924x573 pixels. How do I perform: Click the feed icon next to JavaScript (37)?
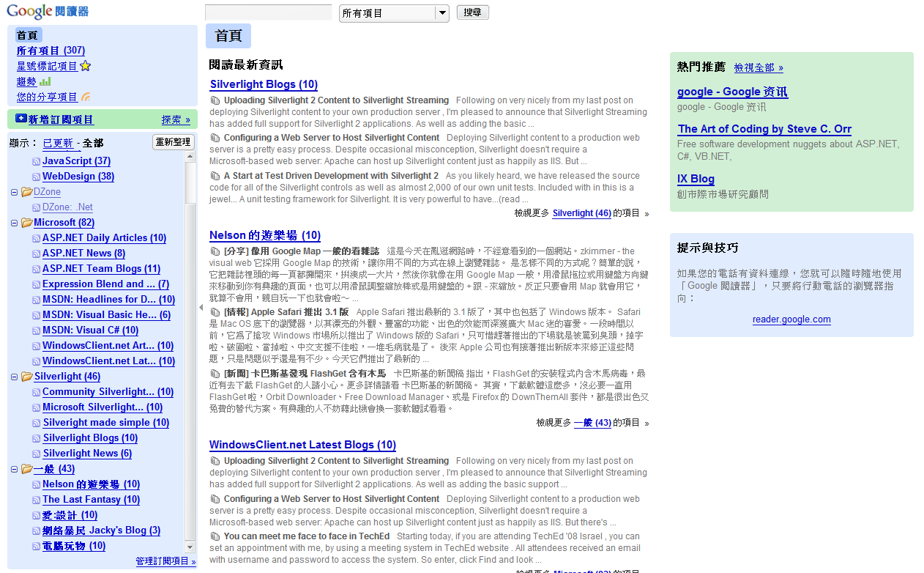click(37, 161)
